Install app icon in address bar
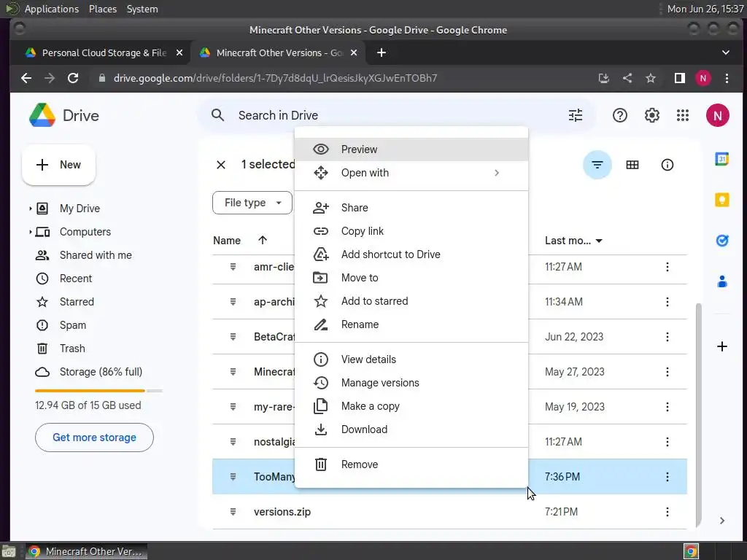 [603, 78]
